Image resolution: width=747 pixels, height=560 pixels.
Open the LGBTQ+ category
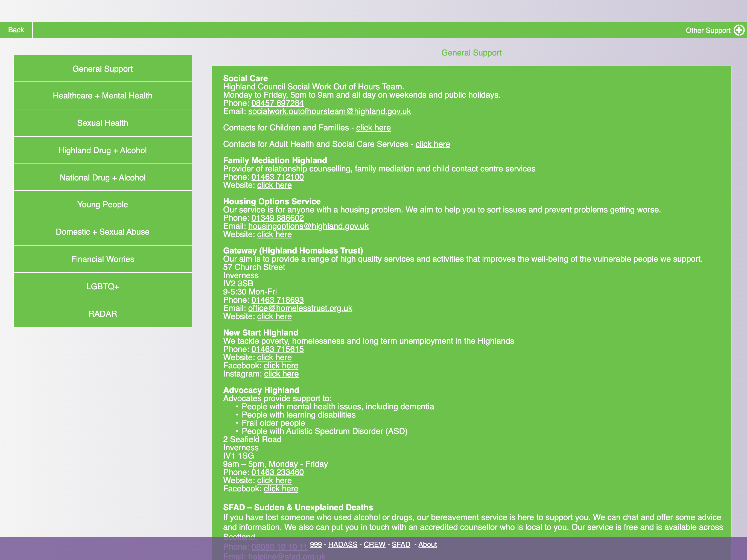click(103, 286)
